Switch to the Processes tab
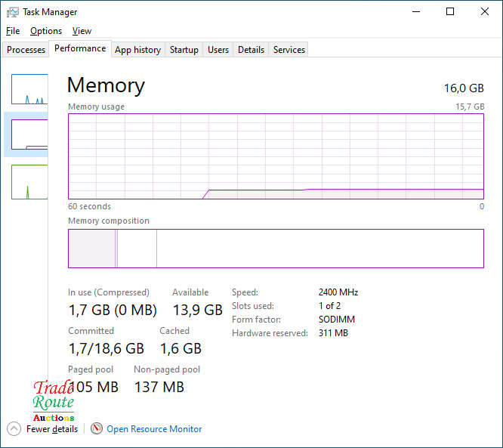 tap(26, 50)
